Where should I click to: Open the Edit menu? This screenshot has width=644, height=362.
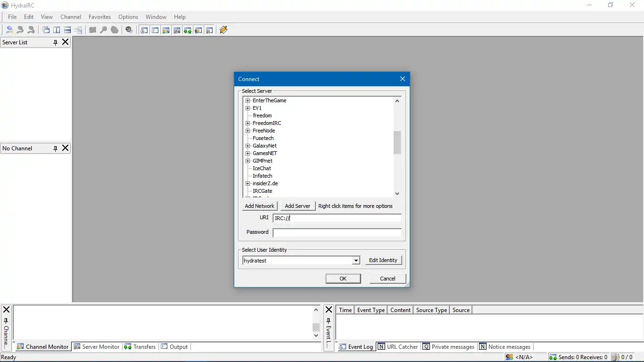[29, 16]
